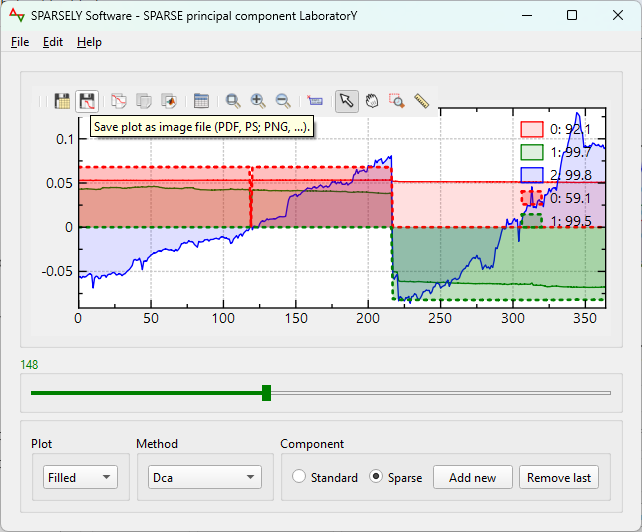Image resolution: width=642 pixels, height=532 pixels.
Task: Click the green slider handle
Action: coord(267,393)
